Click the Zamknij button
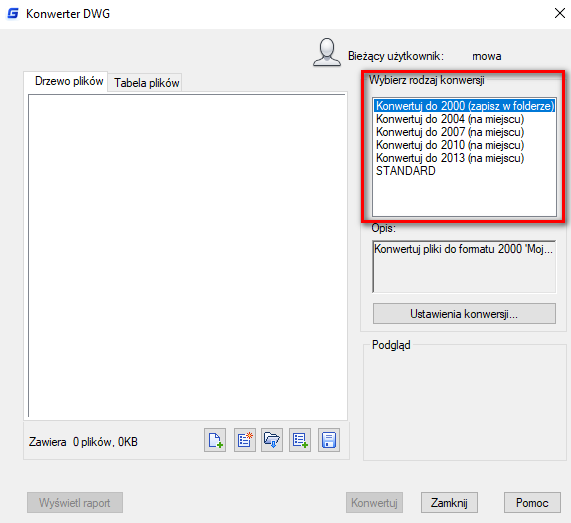Viewport: 571px width, 523px height. coord(449,503)
